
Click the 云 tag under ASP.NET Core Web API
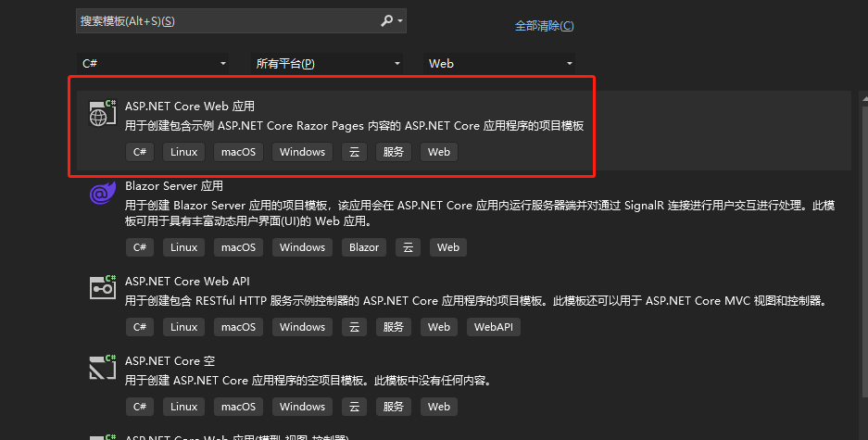[x=354, y=327]
